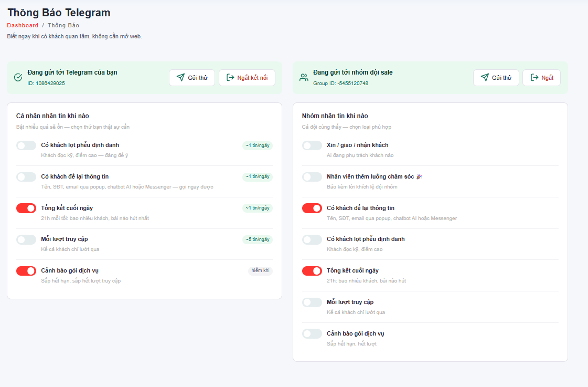
Task: Click heading Cá nhân nhận tin khi nào
Action: click(x=52, y=116)
